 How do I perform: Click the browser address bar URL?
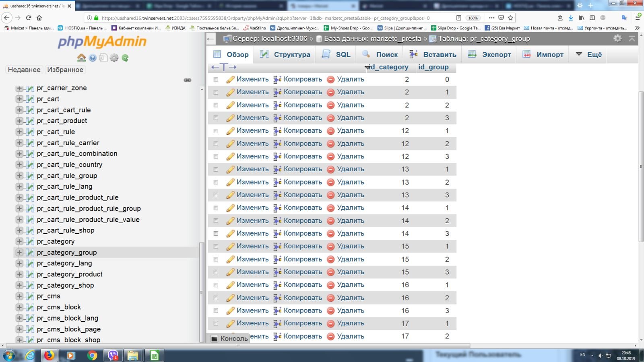click(x=266, y=18)
